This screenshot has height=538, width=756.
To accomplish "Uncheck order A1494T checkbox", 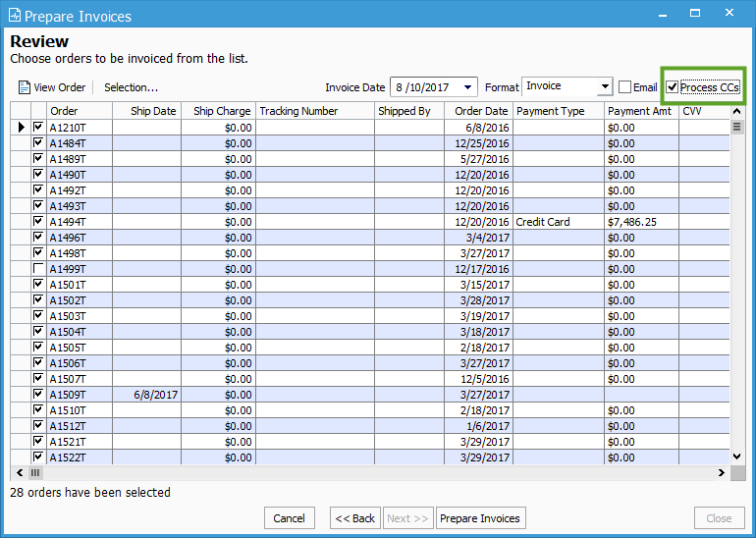I will coord(38,221).
